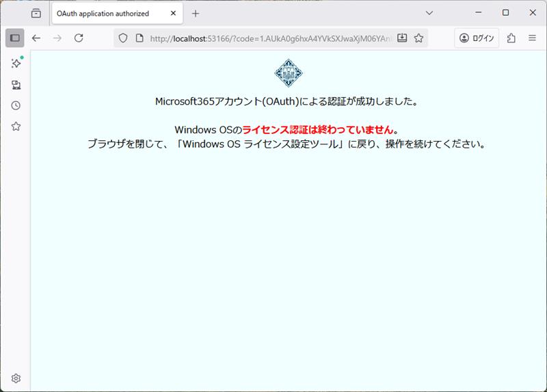547x392 pixels.
Task: Bookmark this page with the star icon
Action: pos(418,38)
